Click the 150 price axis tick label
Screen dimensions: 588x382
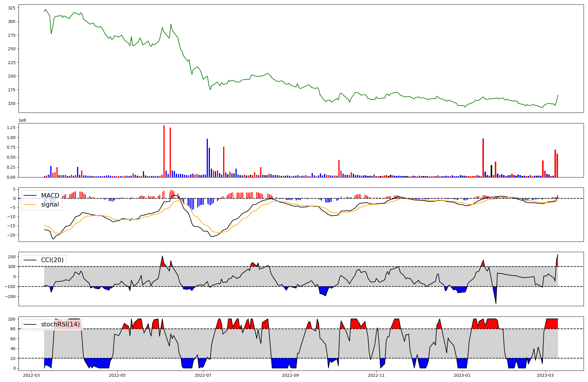(11, 103)
